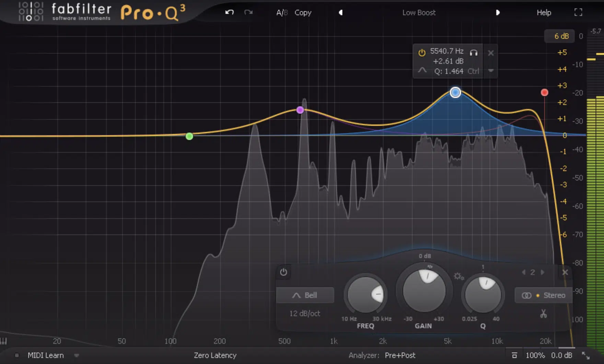Toggle the piano display icon
Image resolution: width=604 pixels, height=364 pixels.
point(3,341)
